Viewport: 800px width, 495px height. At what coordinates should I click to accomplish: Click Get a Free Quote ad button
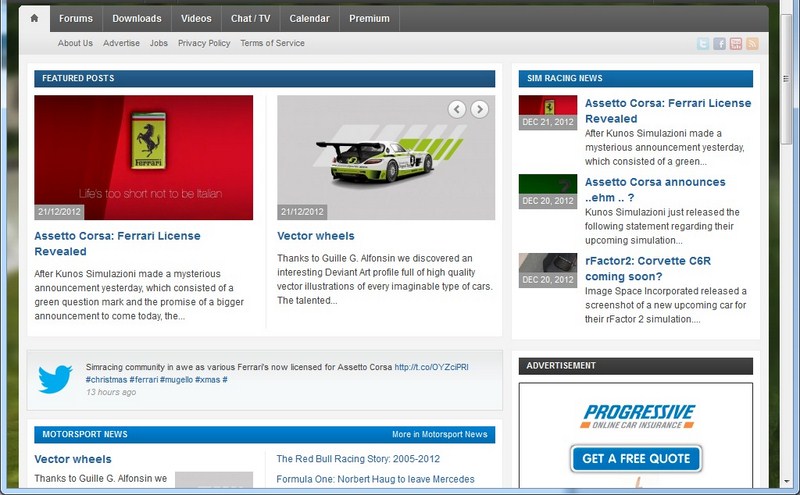636,458
